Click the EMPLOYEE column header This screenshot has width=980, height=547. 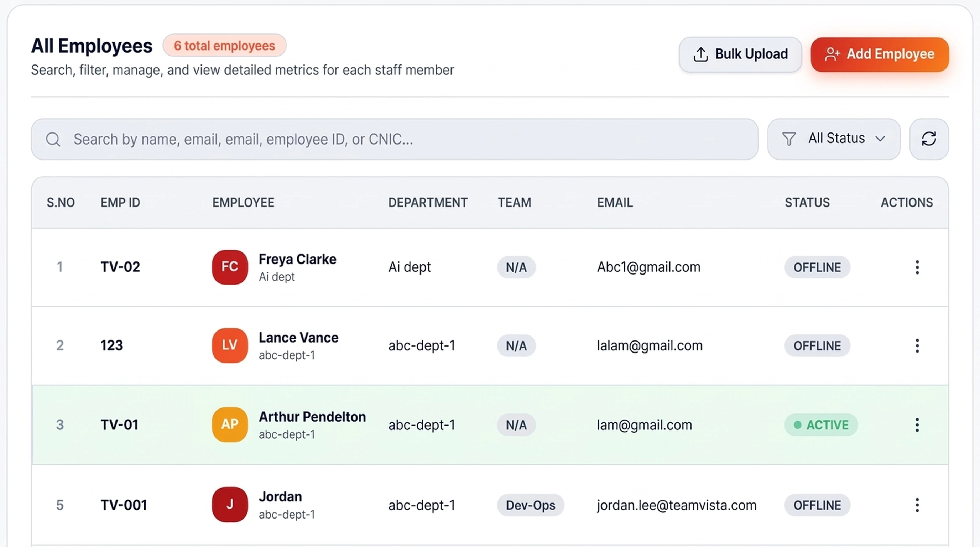click(243, 202)
